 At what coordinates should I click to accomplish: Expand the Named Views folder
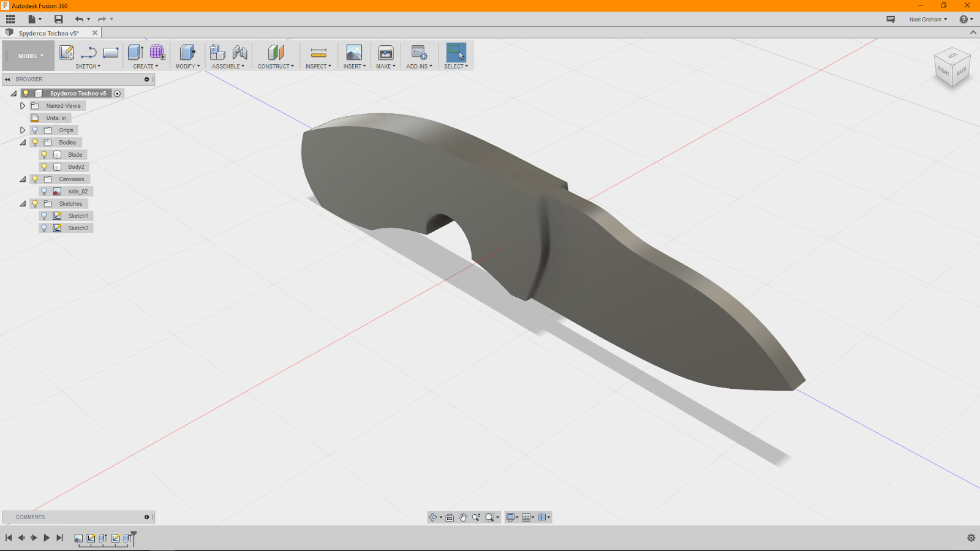pyautogui.click(x=23, y=106)
